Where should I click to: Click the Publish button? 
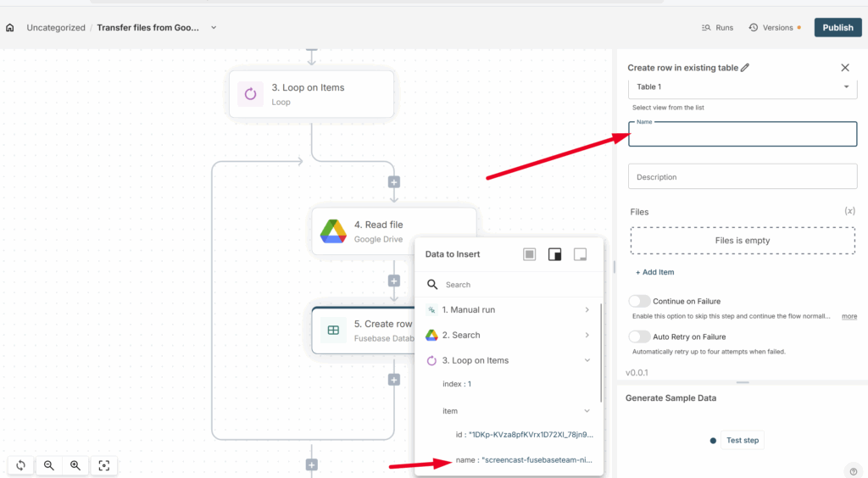point(837,28)
